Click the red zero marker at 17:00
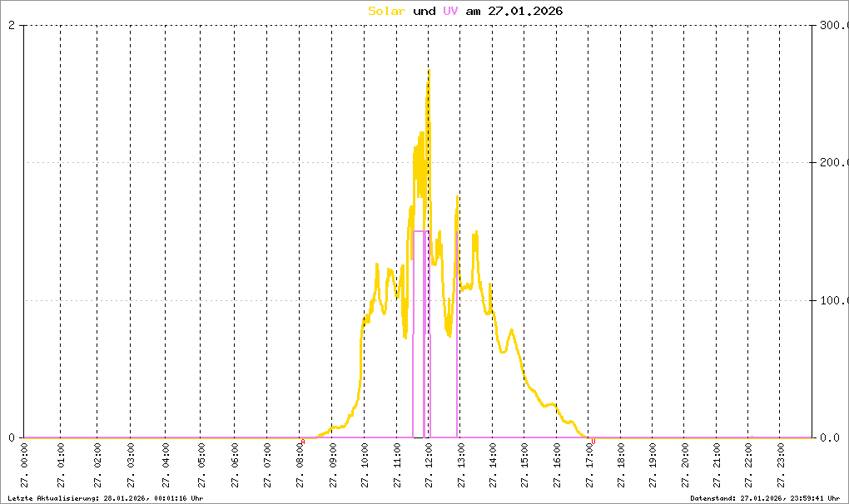Screen dimensions: 849x504 pyautogui.click(x=593, y=442)
